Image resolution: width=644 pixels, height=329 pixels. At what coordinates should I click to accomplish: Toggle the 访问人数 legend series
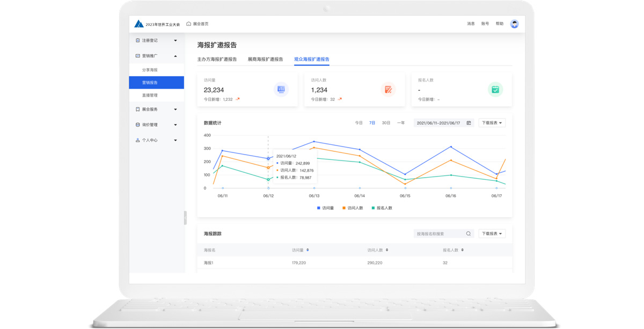click(353, 208)
